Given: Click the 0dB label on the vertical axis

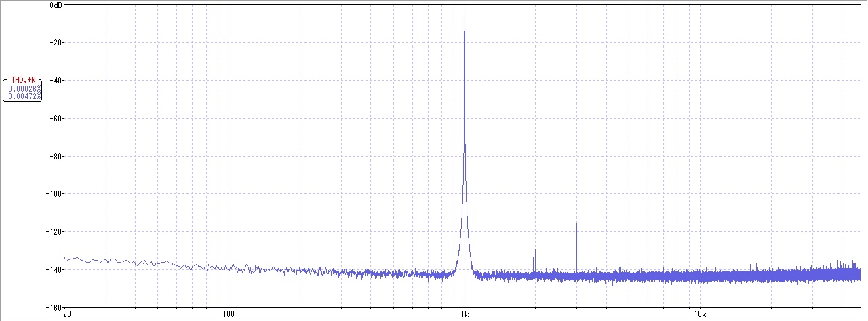Looking at the screenshot, I should pos(56,5).
